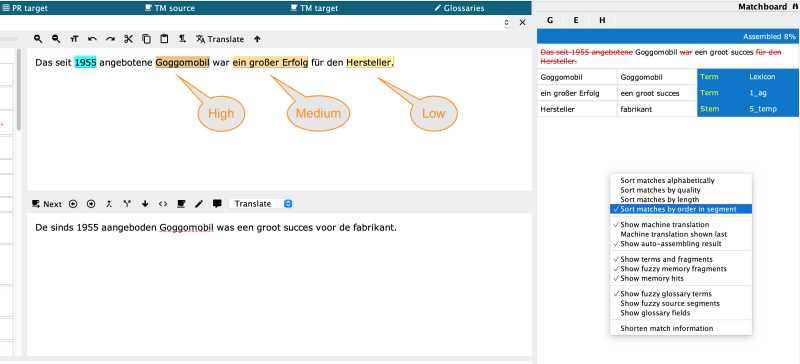Click the Goggomobil source cell in Matchboard
Screen dimensions: 800x364
(x=577, y=77)
